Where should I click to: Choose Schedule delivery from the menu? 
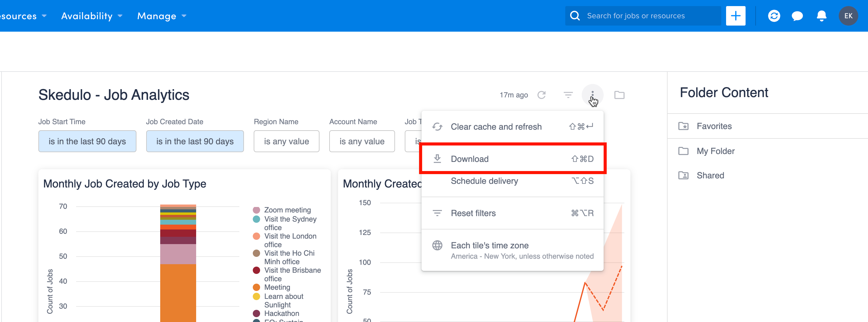click(x=485, y=181)
